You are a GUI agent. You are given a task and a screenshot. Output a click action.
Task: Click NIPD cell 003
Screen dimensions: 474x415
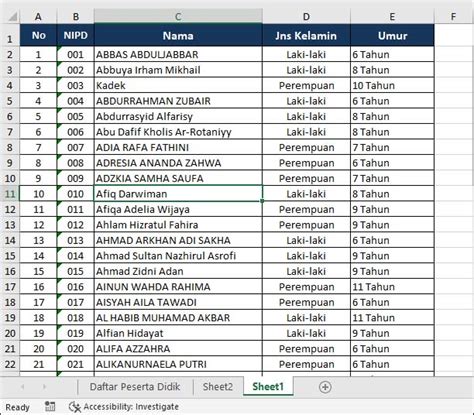76,85
